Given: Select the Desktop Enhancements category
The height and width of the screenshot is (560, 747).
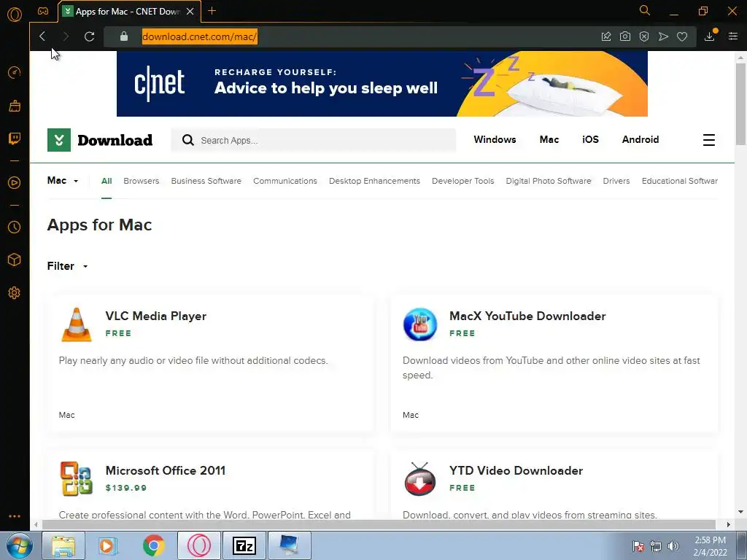Looking at the screenshot, I should click(374, 181).
